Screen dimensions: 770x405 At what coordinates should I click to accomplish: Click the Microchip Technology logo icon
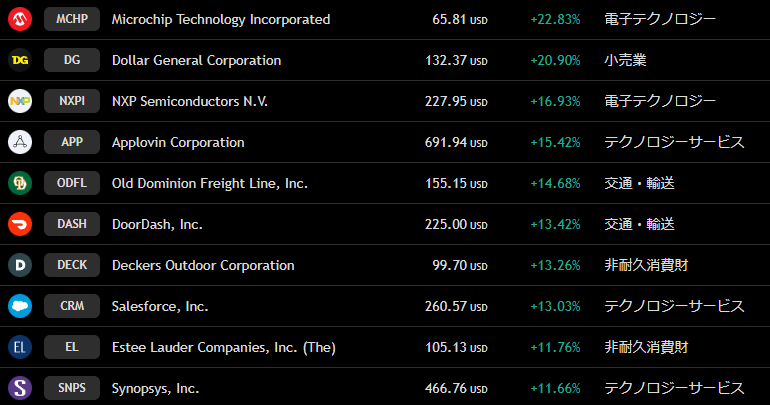pyautogui.click(x=20, y=19)
